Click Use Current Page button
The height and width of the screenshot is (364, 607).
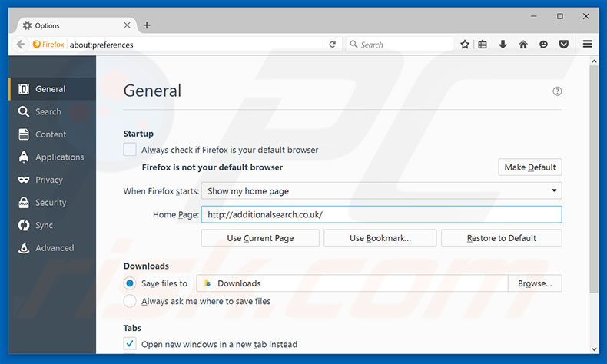click(x=260, y=238)
